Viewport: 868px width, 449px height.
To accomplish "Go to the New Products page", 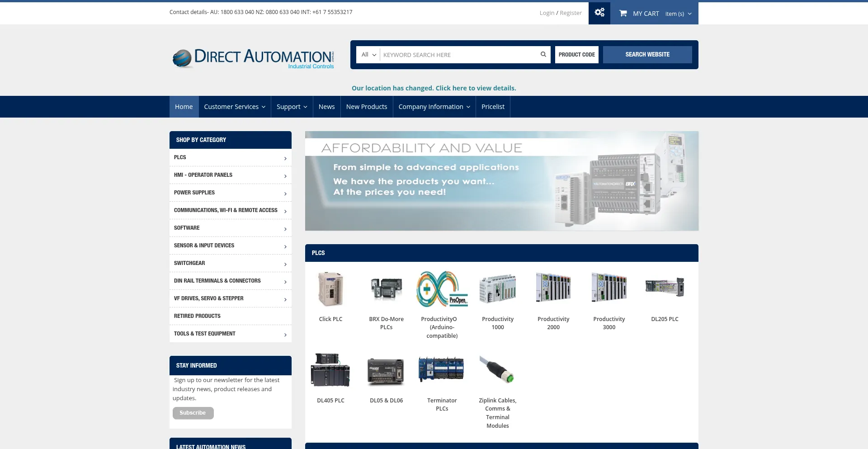I will pos(366,107).
